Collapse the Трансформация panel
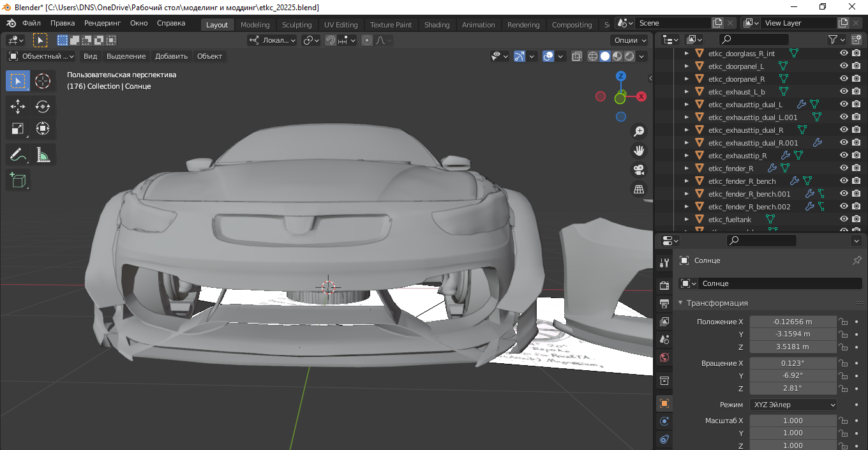This screenshot has height=450, width=868. pyautogui.click(x=680, y=303)
